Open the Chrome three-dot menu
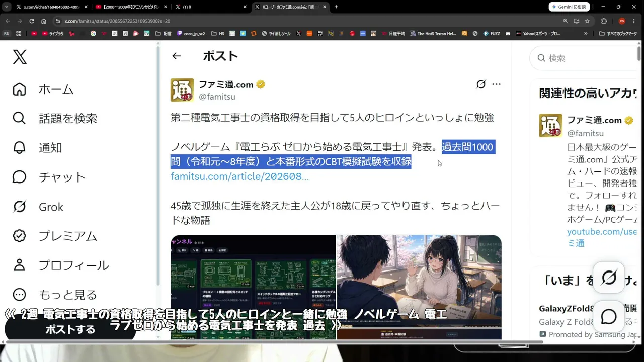Viewport: 644px width, 362px height. 635,21
